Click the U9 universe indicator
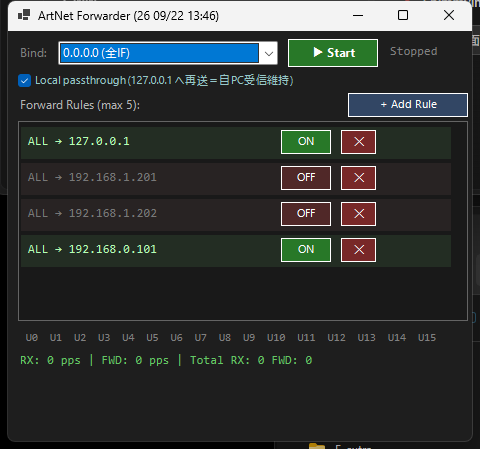The image size is (480, 449). click(249, 338)
